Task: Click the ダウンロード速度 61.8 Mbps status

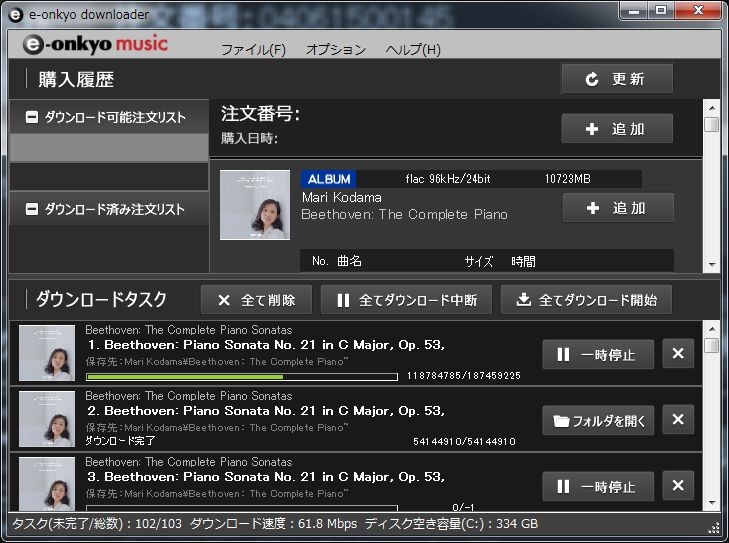Action: point(273,524)
